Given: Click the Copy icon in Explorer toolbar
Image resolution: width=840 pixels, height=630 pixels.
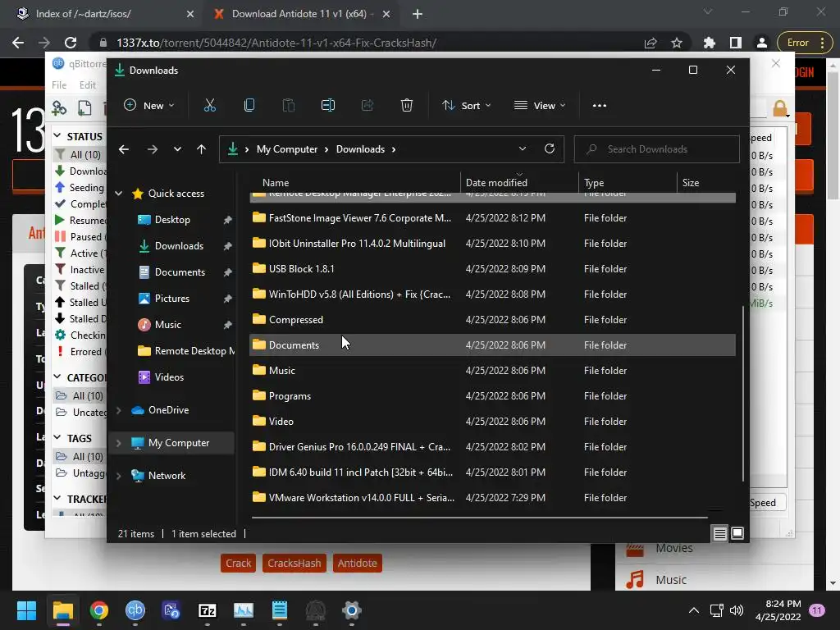Looking at the screenshot, I should [x=249, y=106].
